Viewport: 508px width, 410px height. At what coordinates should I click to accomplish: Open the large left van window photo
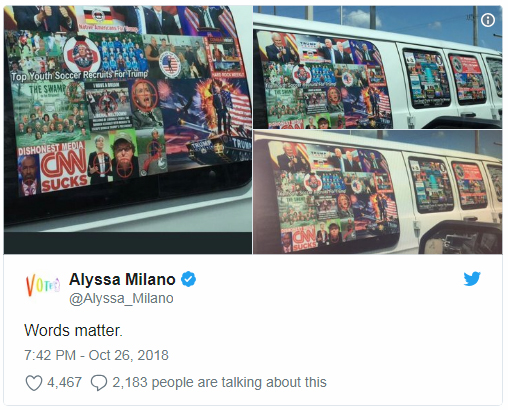pos(128,130)
